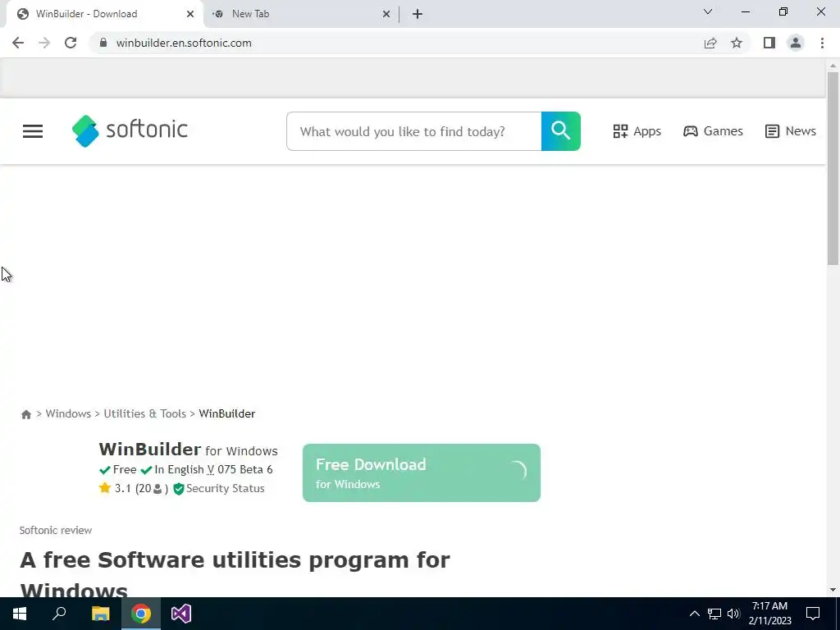
Task: Click the Security Status shield link
Action: (219, 489)
